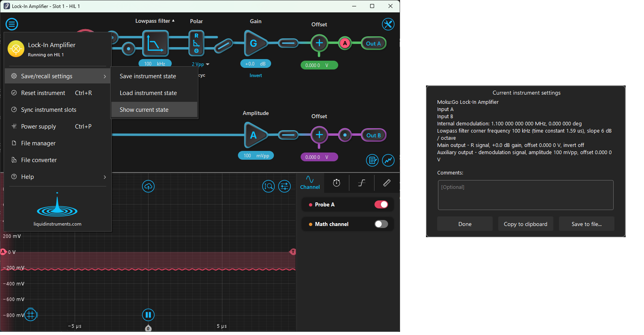Open File converter

click(57, 160)
